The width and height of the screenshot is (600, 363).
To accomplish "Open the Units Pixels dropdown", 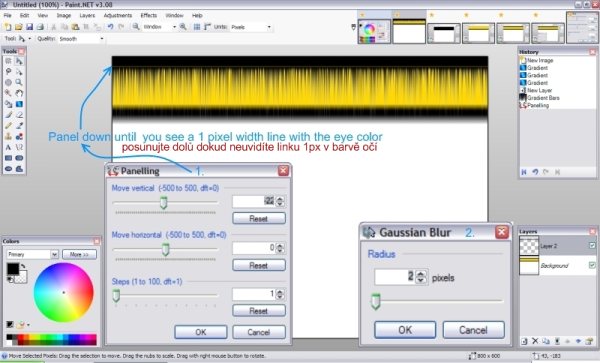I will point(251,27).
